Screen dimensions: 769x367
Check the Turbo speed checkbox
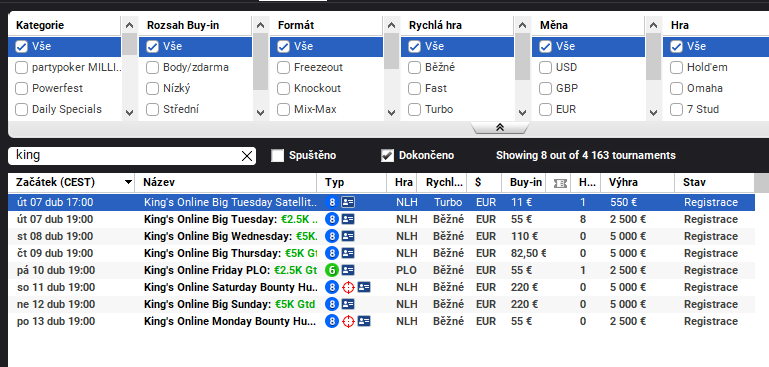pyautogui.click(x=414, y=109)
